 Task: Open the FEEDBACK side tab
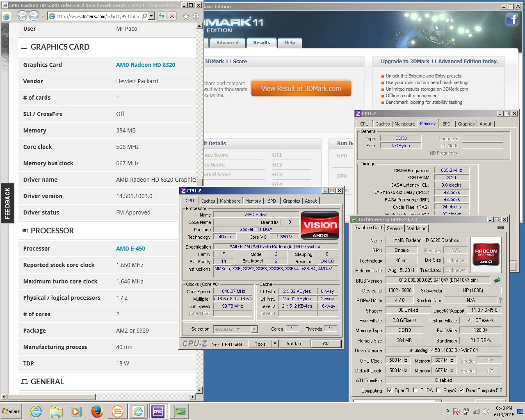click(7, 203)
